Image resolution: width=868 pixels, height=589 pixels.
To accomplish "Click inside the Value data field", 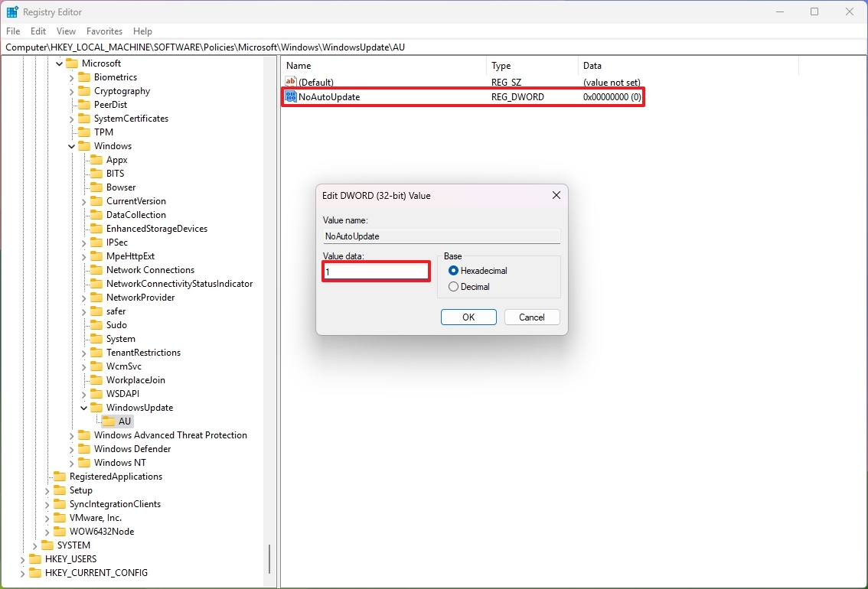I will pos(375,272).
